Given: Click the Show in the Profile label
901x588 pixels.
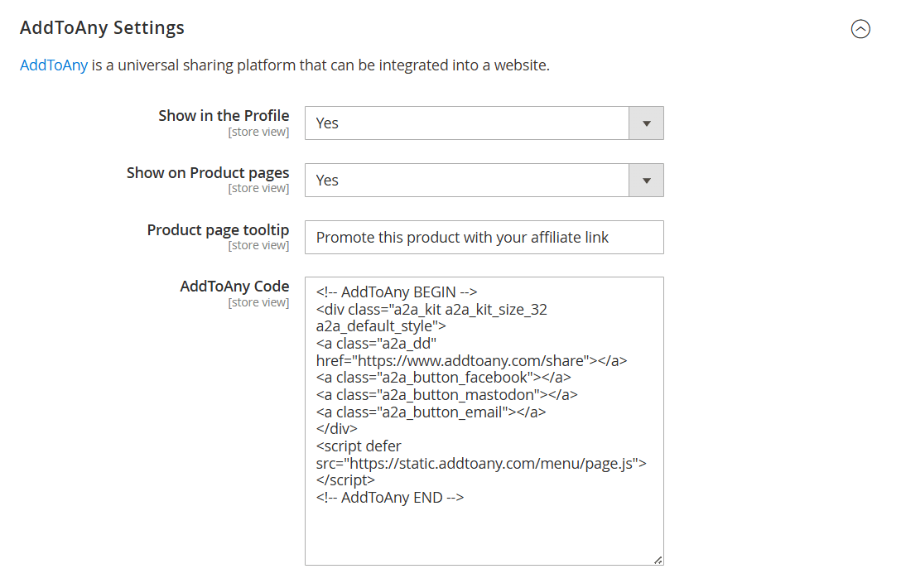Looking at the screenshot, I should [x=224, y=115].
